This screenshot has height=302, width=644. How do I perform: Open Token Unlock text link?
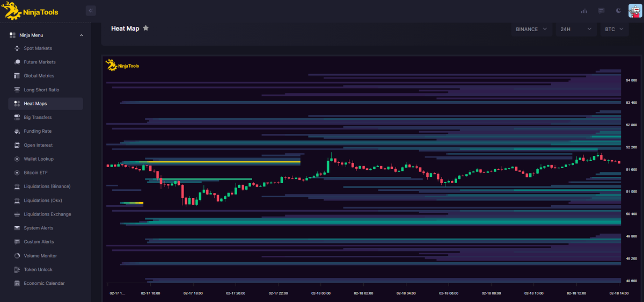click(x=38, y=270)
